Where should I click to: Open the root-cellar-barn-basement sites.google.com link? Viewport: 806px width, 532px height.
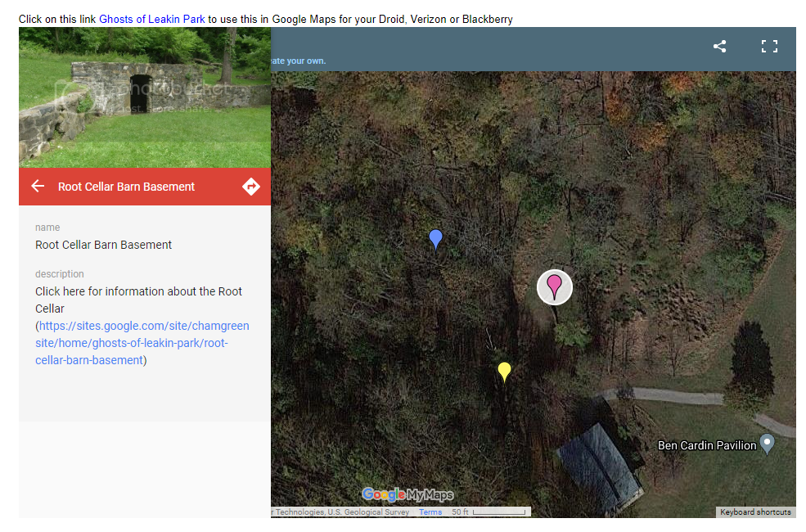click(142, 343)
